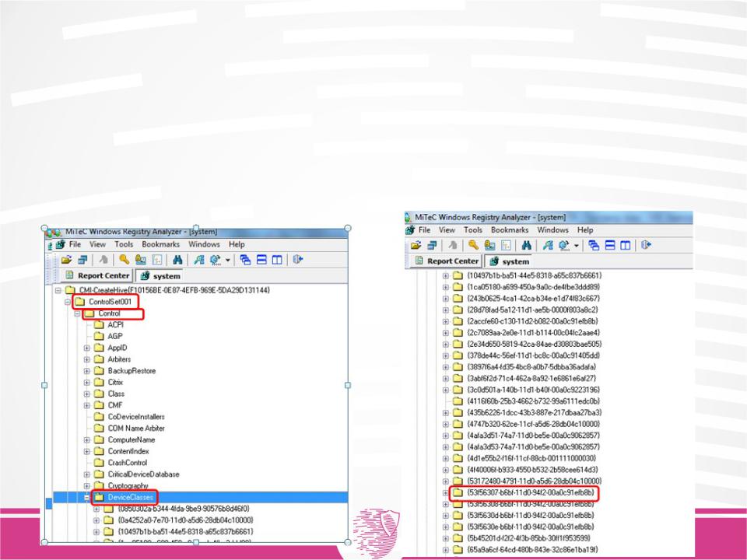Open the Help menu in right window
The height and width of the screenshot is (560, 747).
[x=585, y=230]
